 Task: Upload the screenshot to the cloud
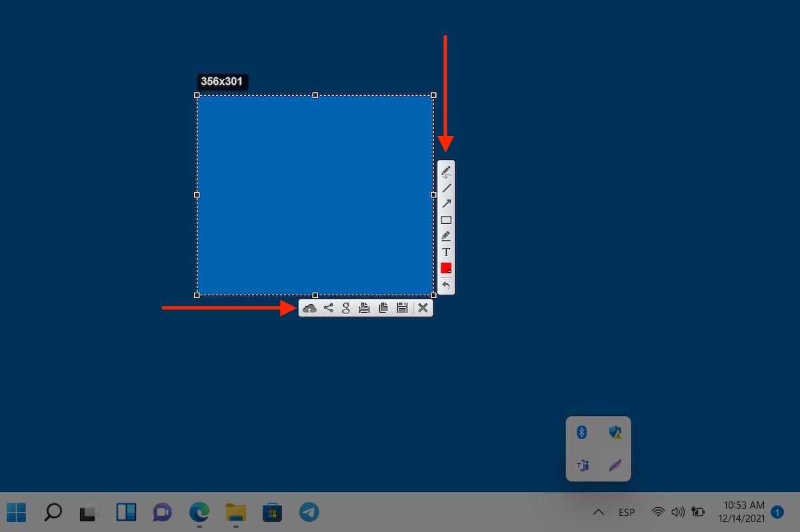coord(309,308)
